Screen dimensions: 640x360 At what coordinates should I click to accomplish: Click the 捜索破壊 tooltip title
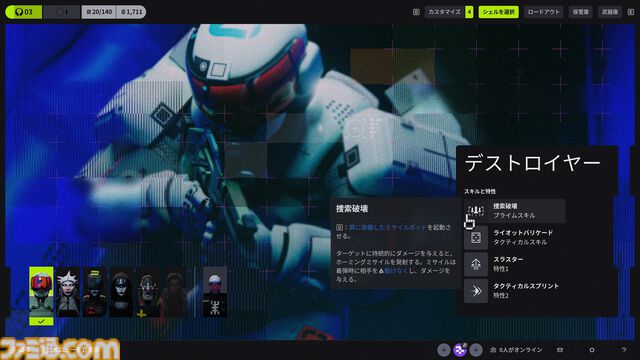352,209
